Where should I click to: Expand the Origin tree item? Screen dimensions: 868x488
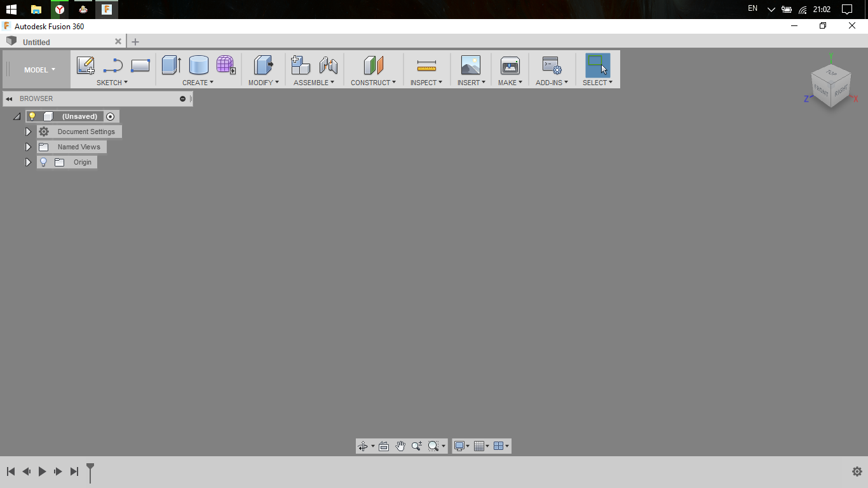click(28, 162)
